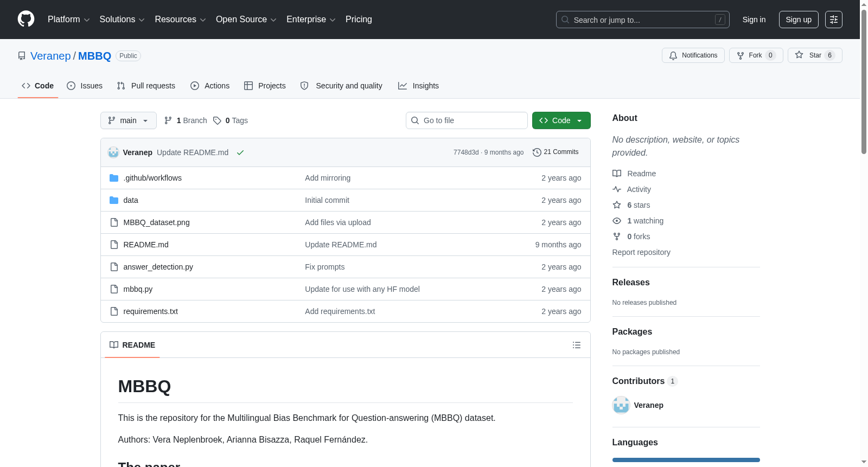This screenshot has width=868, height=467.
Task: Click the Report repository link
Action: point(641,252)
